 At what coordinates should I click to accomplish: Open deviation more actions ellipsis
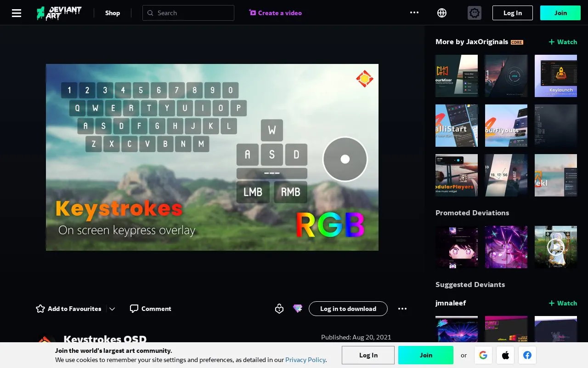point(402,309)
